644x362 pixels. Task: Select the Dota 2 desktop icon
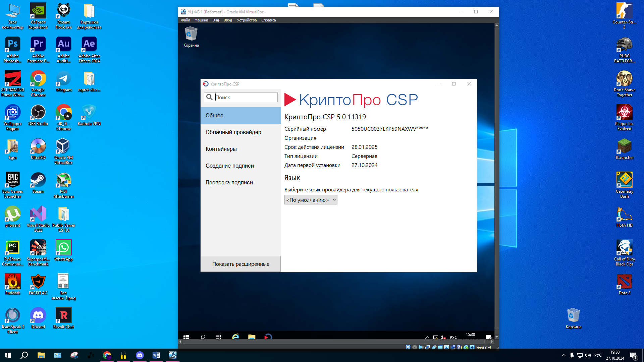coord(625,284)
